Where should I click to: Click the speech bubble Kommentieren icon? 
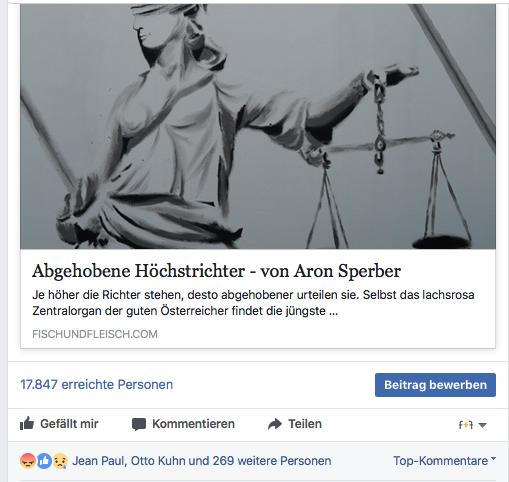coord(139,424)
